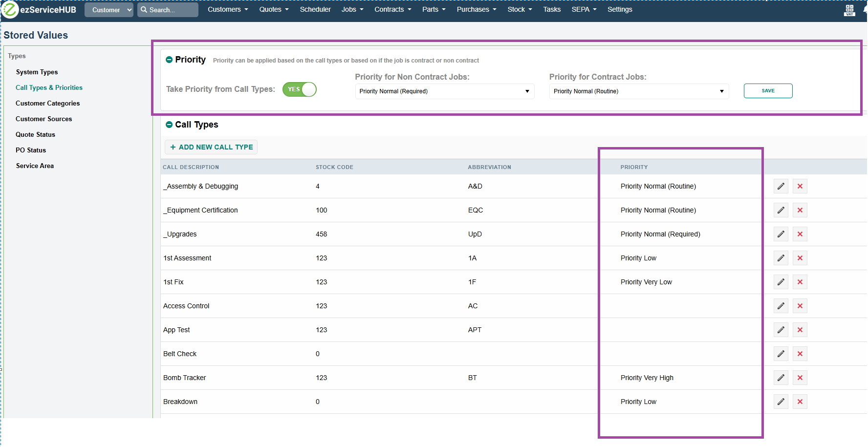Open the Customer search type dropdown
The height and width of the screenshot is (447, 868).
108,10
